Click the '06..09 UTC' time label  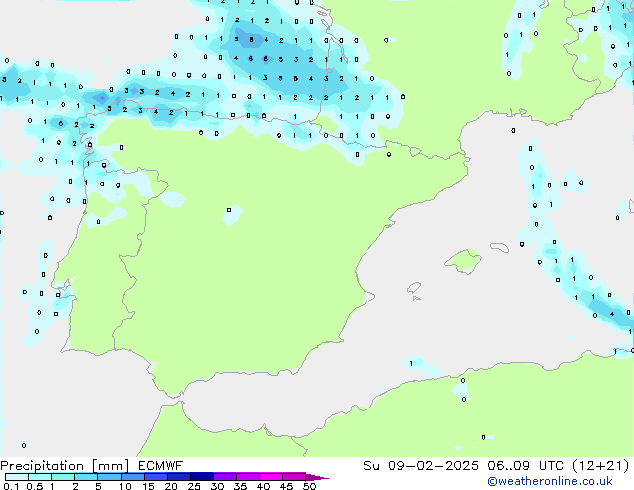[525, 466]
